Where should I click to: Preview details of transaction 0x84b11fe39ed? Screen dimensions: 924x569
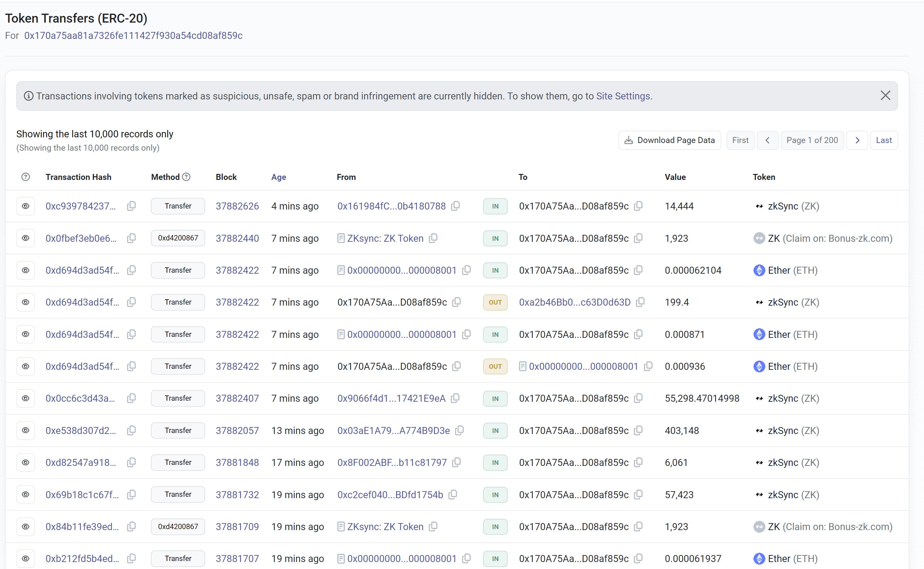pyautogui.click(x=26, y=526)
